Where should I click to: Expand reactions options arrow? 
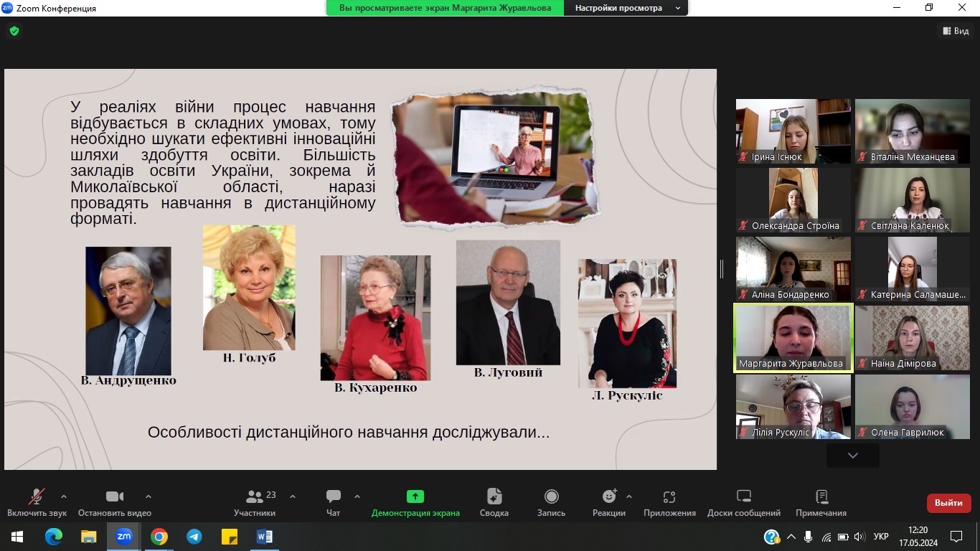(x=629, y=496)
